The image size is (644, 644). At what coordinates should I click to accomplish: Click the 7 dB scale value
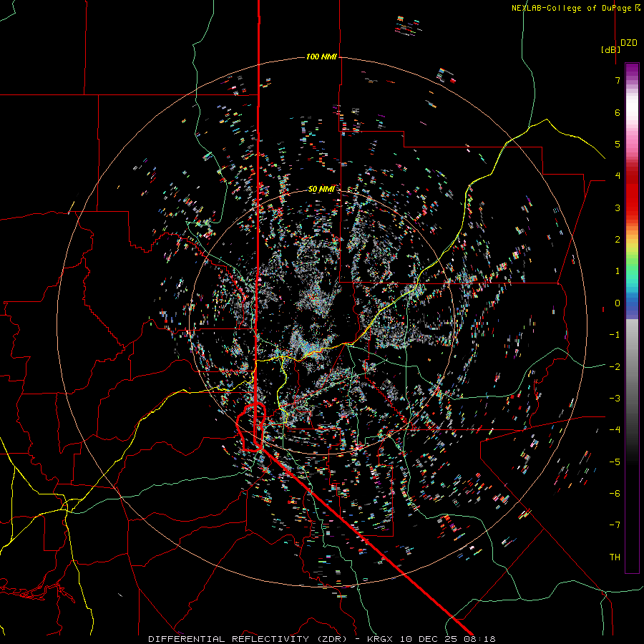(618, 80)
